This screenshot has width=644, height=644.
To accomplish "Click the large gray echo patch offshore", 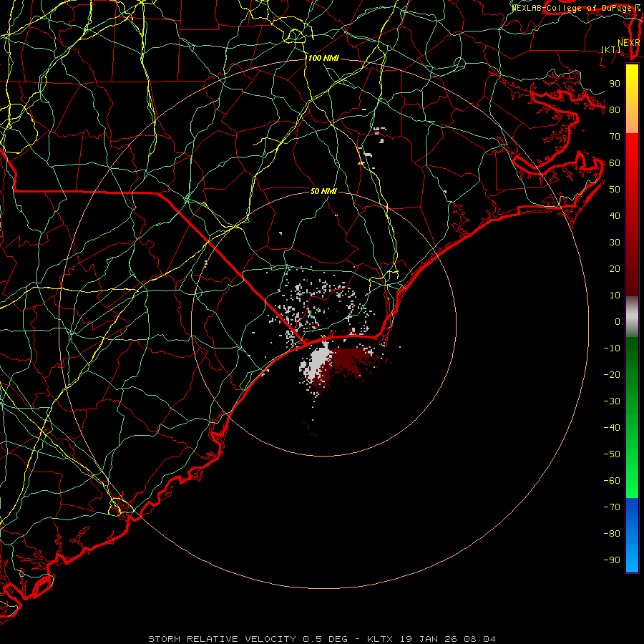I will [x=318, y=361].
